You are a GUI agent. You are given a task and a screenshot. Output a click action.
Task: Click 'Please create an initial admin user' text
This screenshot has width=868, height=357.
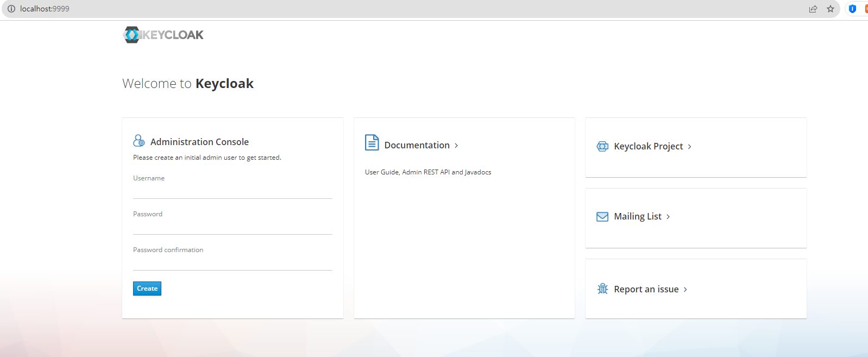tap(207, 158)
